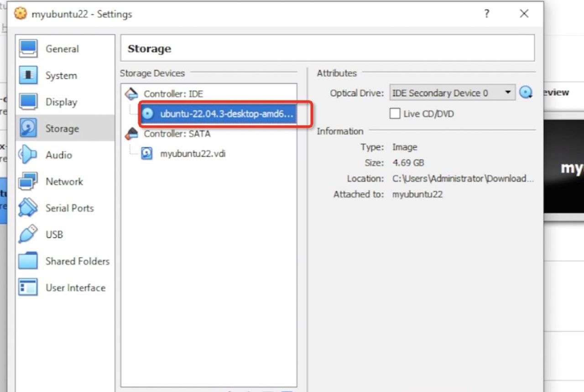The height and width of the screenshot is (392, 584).
Task: Close the Settings dialog
Action: point(524,14)
